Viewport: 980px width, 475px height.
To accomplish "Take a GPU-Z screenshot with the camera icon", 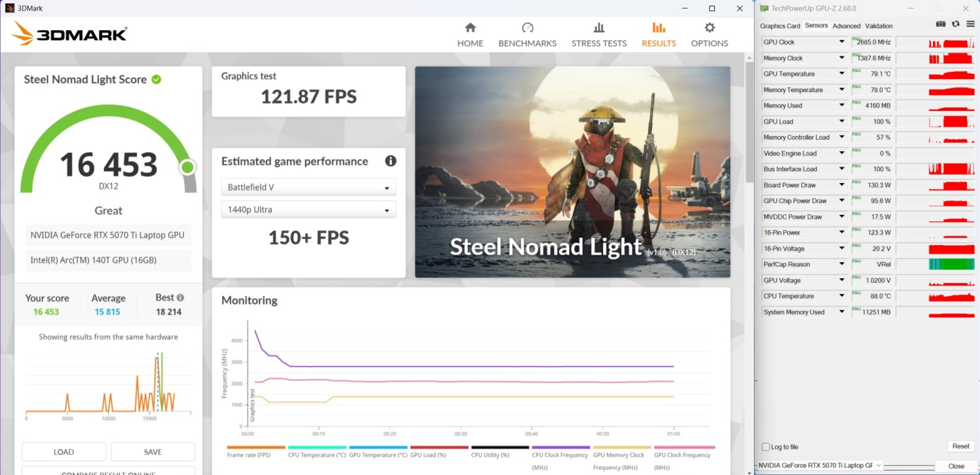I will click(941, 24).
